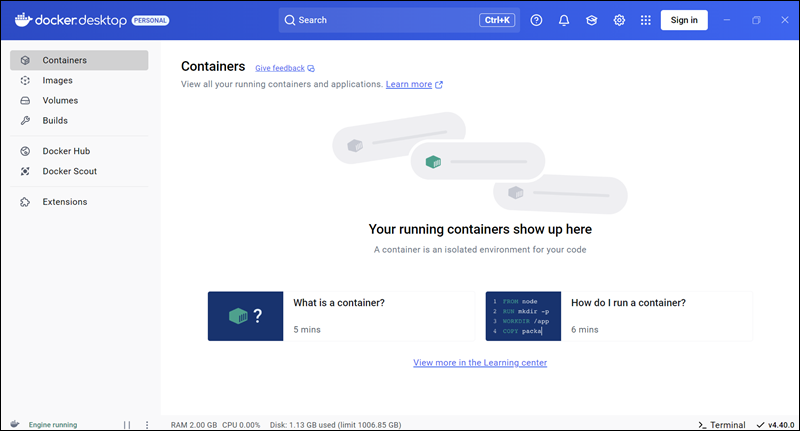
Task: Click the search magnifier icon
Action: (290, 20)
